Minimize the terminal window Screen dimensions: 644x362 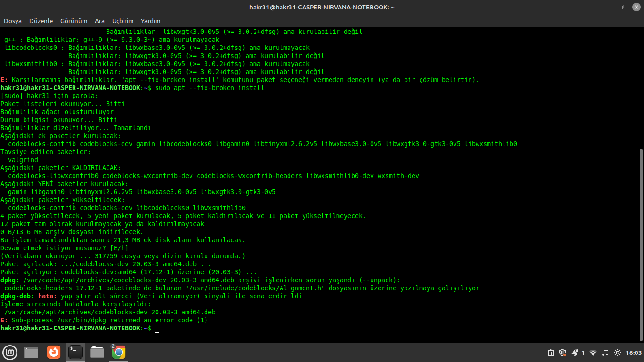point(606,7)
